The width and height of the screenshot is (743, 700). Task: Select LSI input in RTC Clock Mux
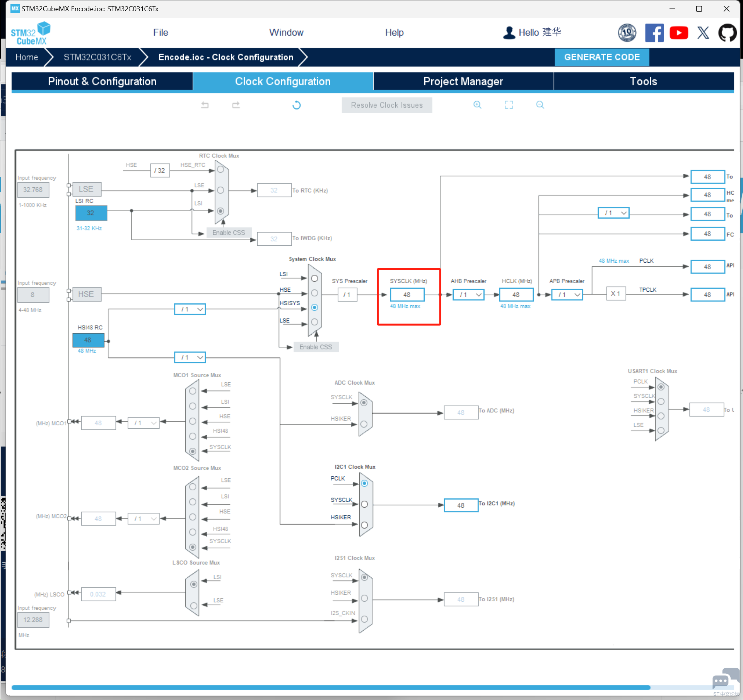point(220,211)
